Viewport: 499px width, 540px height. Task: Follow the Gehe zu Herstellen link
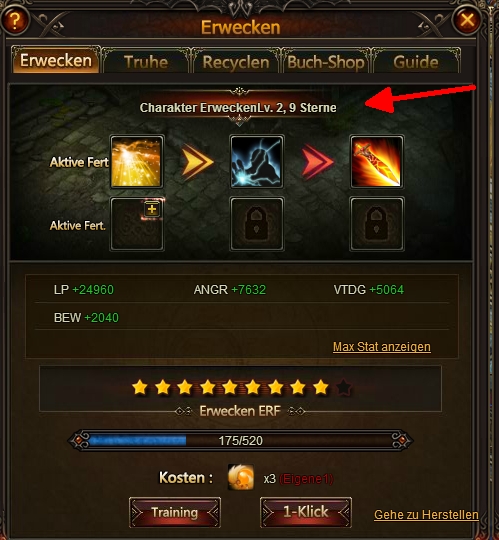(x=426, y=515)
